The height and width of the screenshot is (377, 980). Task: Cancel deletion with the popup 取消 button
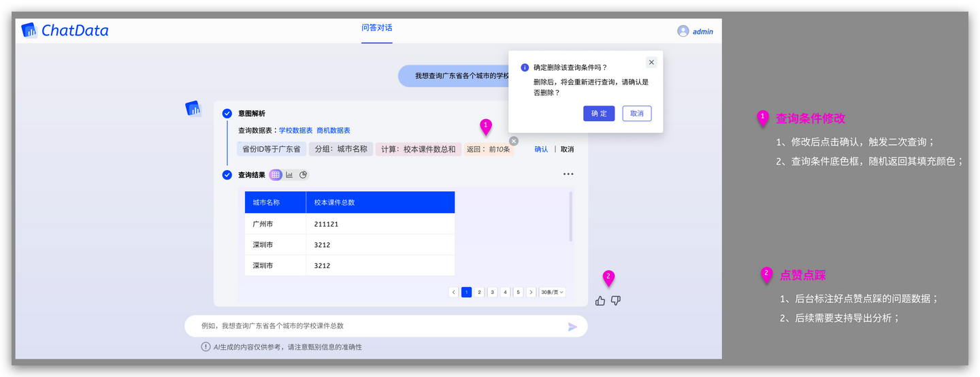tap(637, 114)
